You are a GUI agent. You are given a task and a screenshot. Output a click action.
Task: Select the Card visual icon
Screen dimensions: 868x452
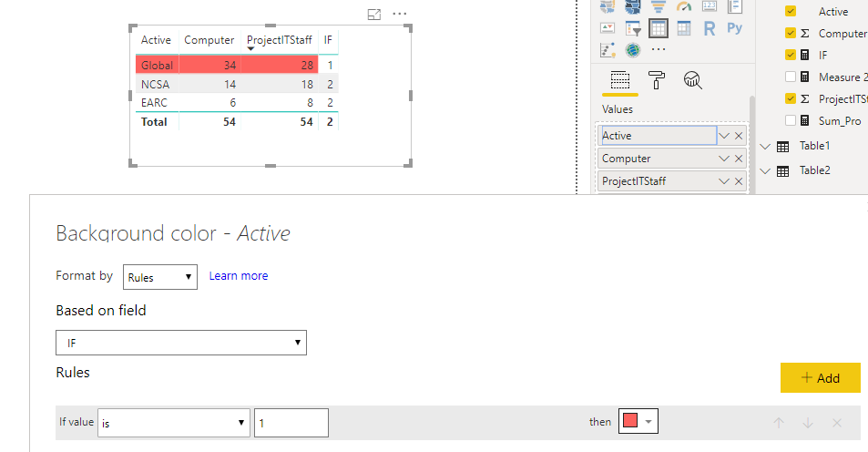click(x=710, y=6)
